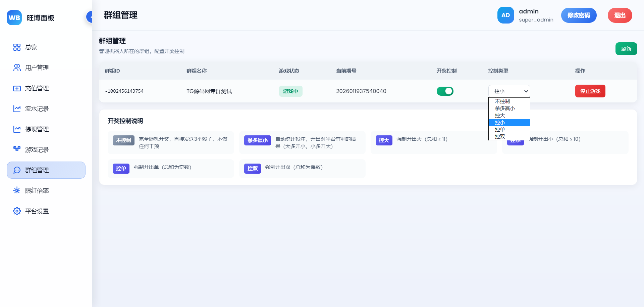Select 不控制 from the dropdown list
Screen dimensions: 644x307
click(x=502, y=101)
